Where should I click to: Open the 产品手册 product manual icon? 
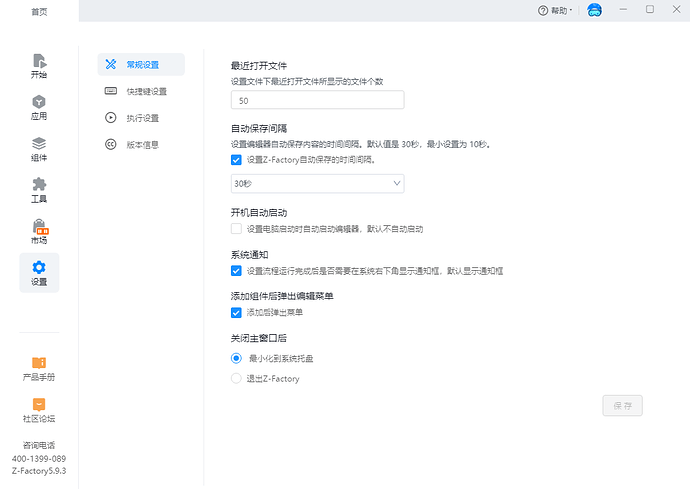click(39, 362)
